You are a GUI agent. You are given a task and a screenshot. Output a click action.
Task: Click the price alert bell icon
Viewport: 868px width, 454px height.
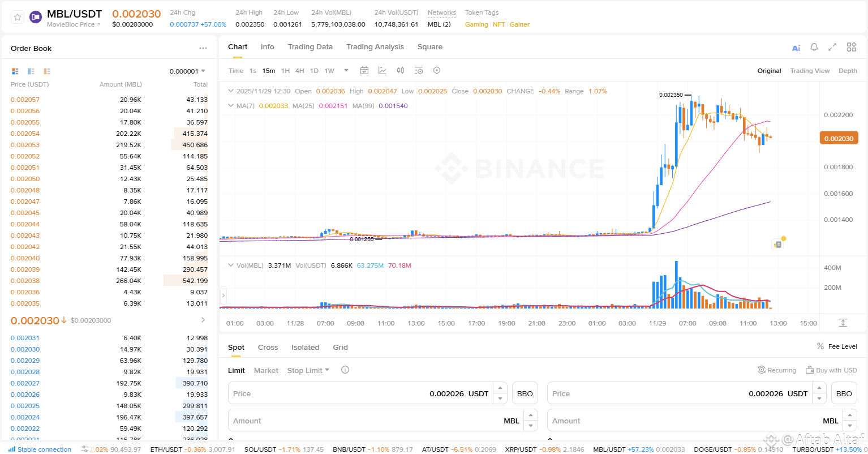tap(814, 47)
